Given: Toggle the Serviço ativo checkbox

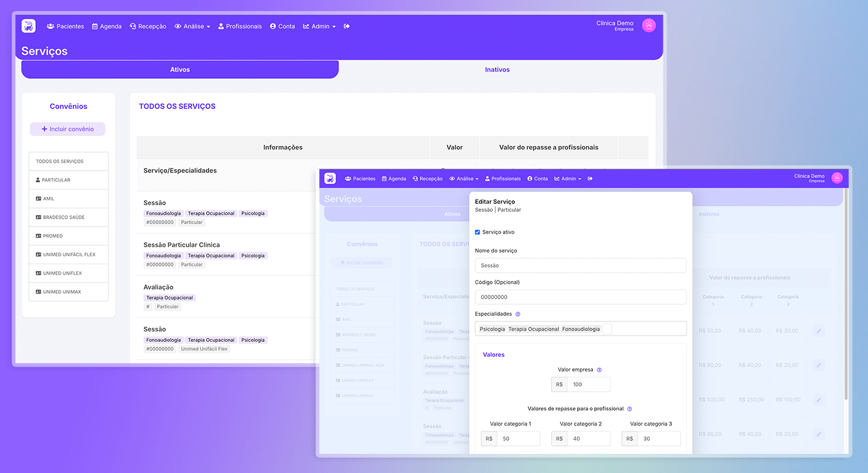Looking at the screenshot, I should coord(478,232).
